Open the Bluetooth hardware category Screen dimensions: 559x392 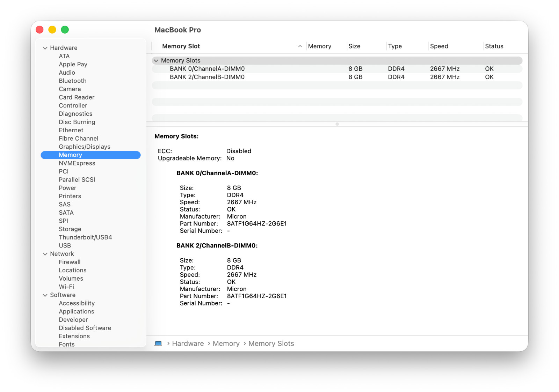[x=72, y=81]
